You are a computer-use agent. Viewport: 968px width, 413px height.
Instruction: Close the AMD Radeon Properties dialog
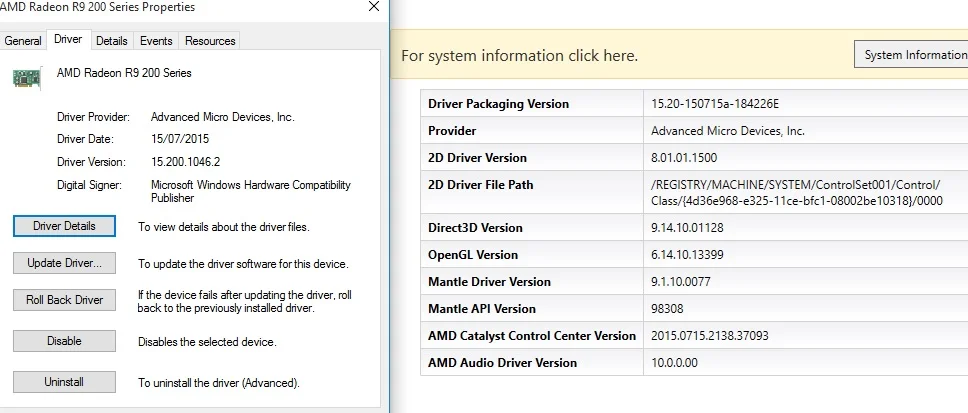click(373, 7)
